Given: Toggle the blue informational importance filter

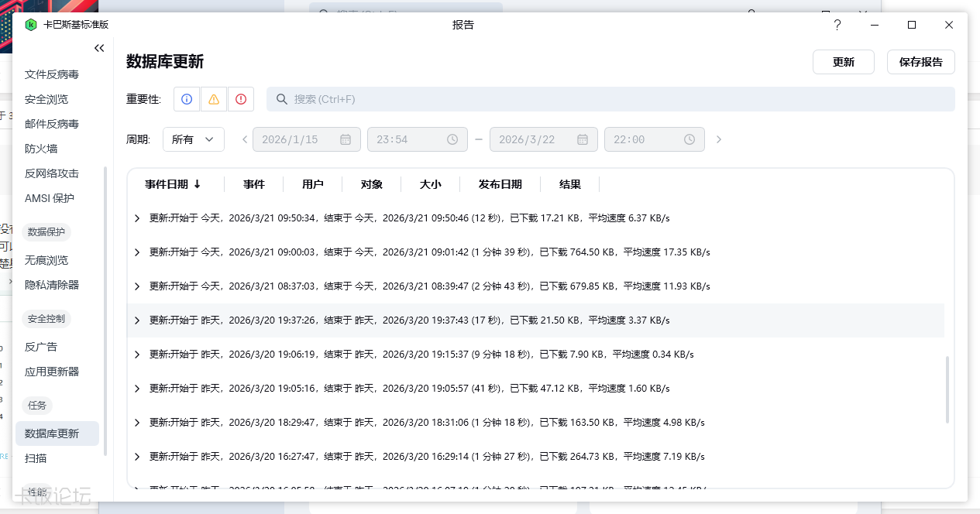Looking at the screenshot, I should 187,99.
